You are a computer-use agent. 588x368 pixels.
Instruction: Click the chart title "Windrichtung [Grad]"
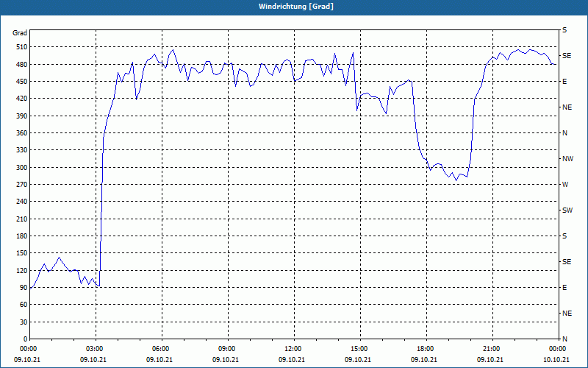[x=296, y=7]
